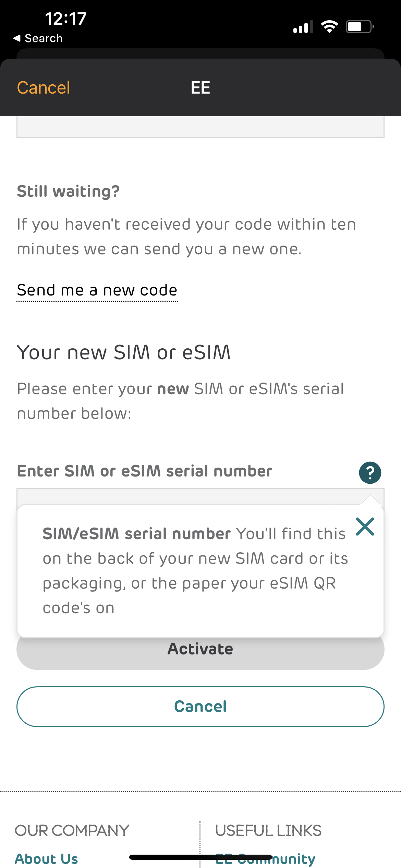Click the Send me a new code link

click(97, 290)
